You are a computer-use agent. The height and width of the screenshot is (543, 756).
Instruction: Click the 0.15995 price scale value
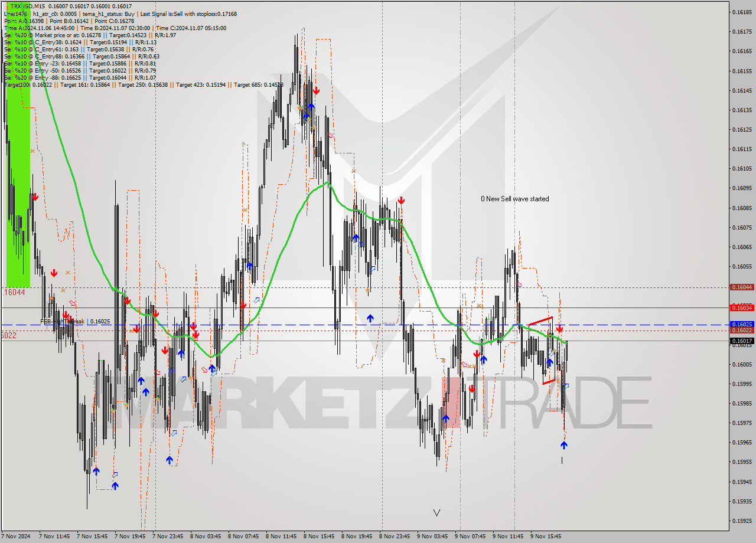point(742,384)
